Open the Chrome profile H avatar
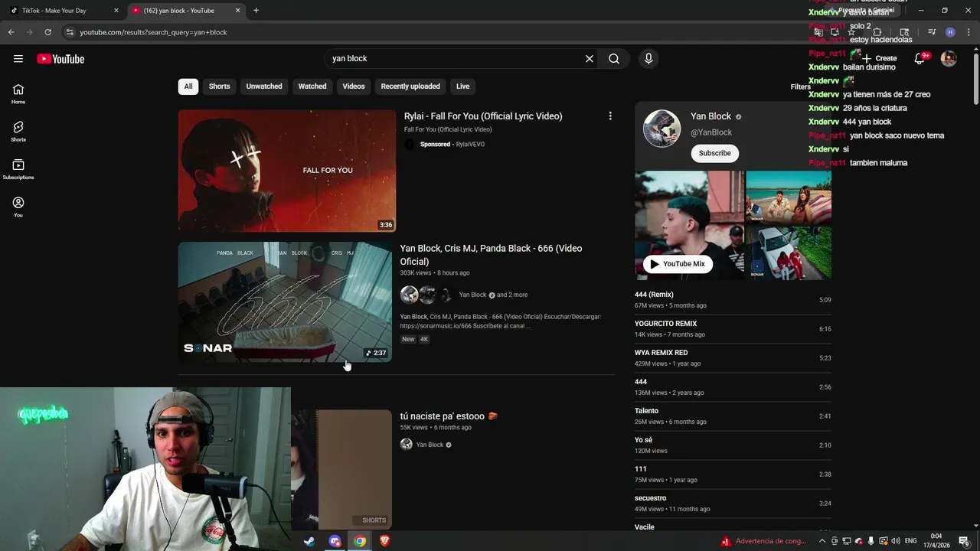This screenshot has width=980, height=551. click(x=950, y=32)
